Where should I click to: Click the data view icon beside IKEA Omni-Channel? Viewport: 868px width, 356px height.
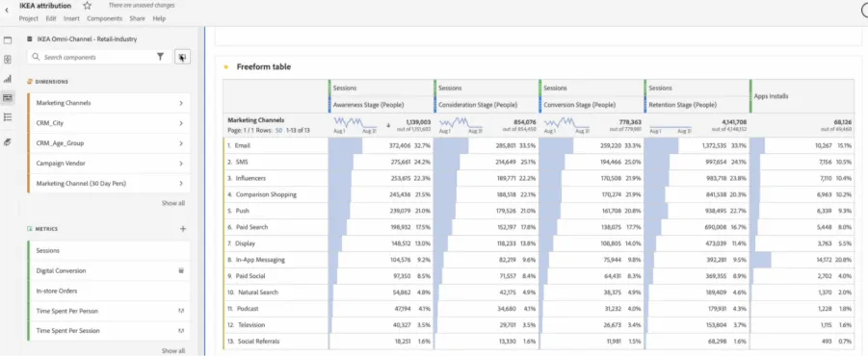(30, 39)
